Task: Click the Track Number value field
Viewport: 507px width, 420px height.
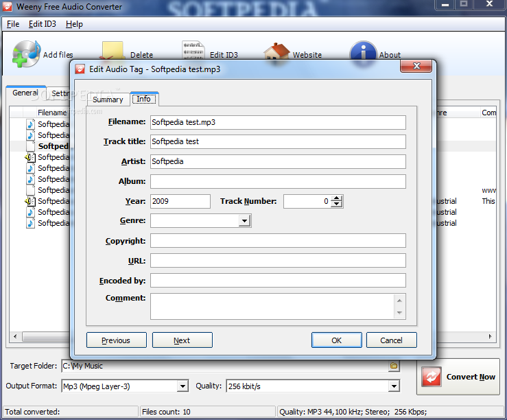Action: (307, 201)
